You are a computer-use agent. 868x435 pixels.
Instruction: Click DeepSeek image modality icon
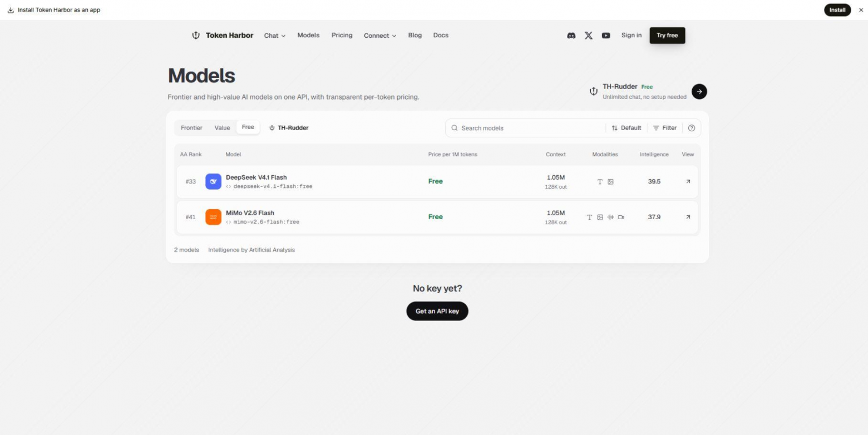tap(610, 182)
